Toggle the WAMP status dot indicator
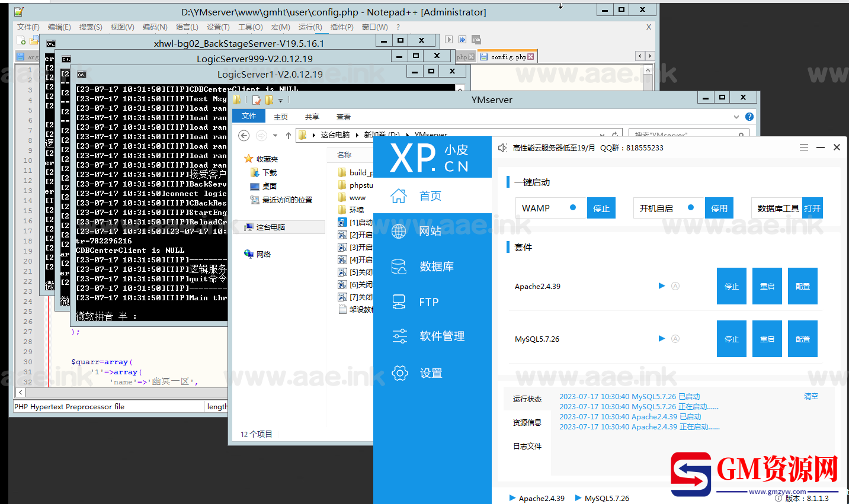Screen dimensions: 849x504 click(573, 208)
